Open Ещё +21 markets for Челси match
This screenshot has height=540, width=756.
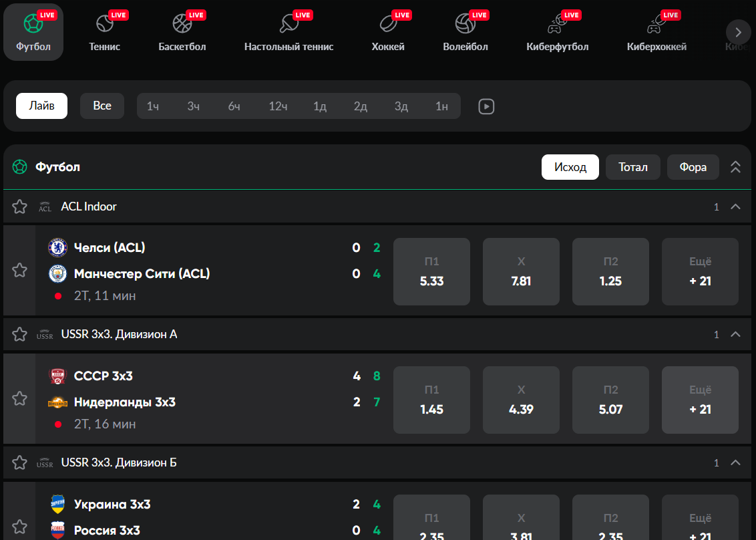coord(700,272)
